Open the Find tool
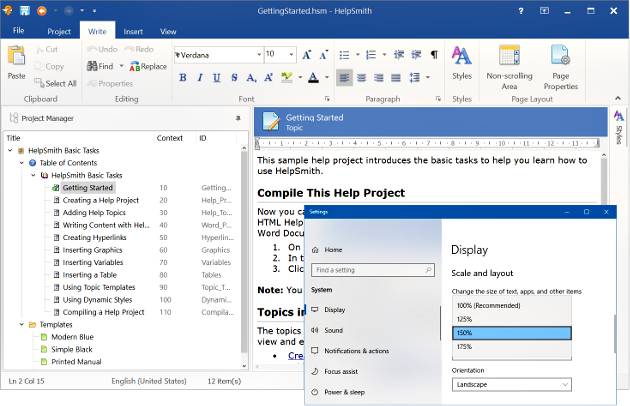Screen dimensions: 630x406 100,66
